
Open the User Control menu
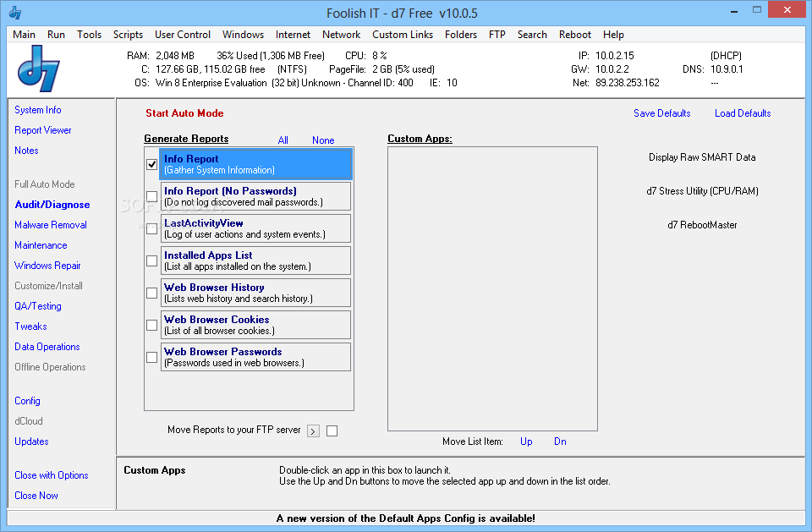(183, 35)
